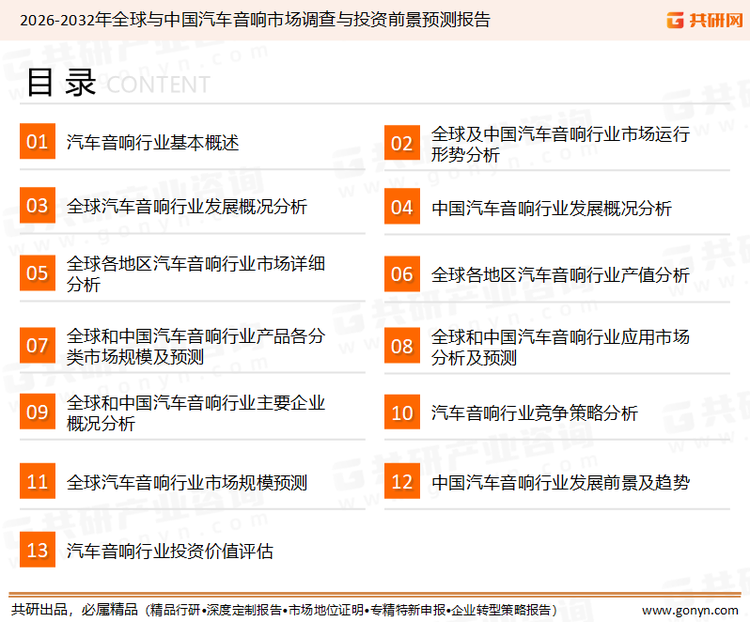Click the orange 10 number box

402,412
